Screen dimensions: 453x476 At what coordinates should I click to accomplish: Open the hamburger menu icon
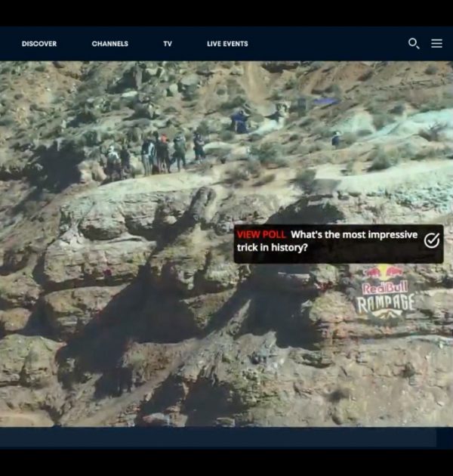436,43
